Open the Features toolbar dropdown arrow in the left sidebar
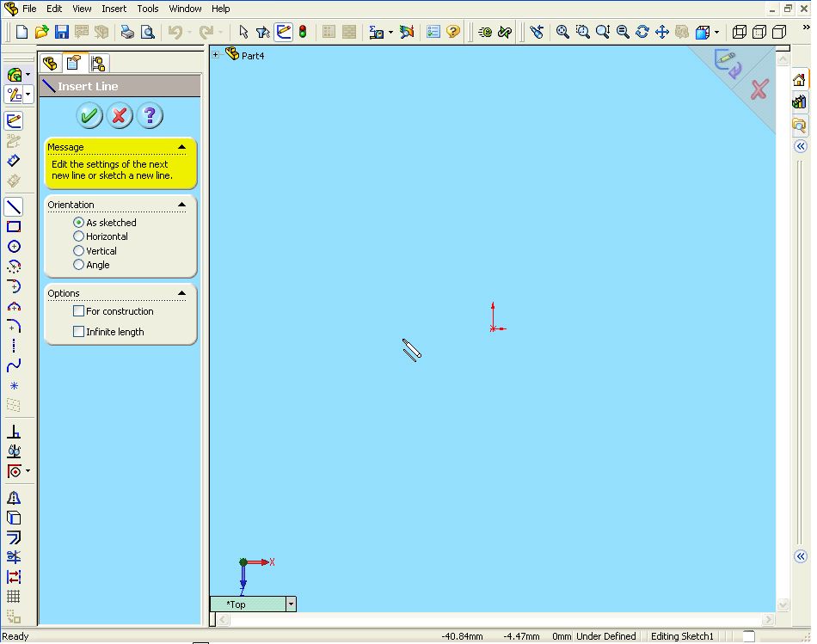Viewport: 817px width, 644px height. pyautogui.click(x=28, y=75)
